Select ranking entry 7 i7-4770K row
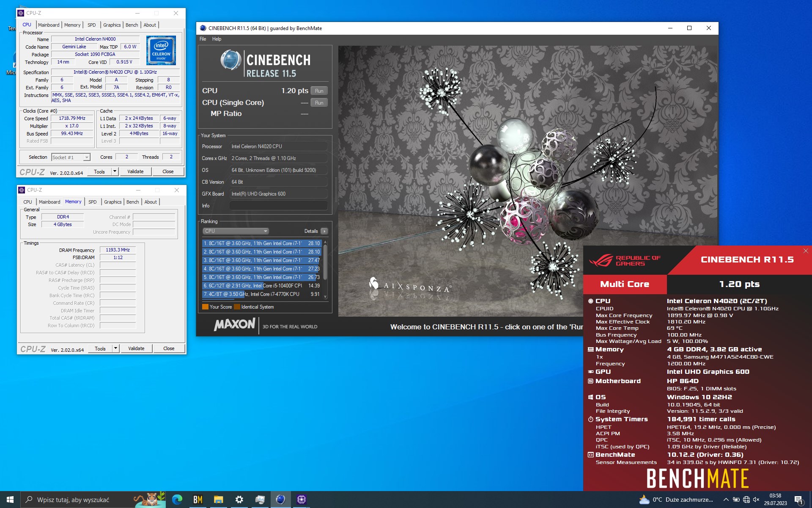Viewport: 812px width, 508px height. pos(262,294)
